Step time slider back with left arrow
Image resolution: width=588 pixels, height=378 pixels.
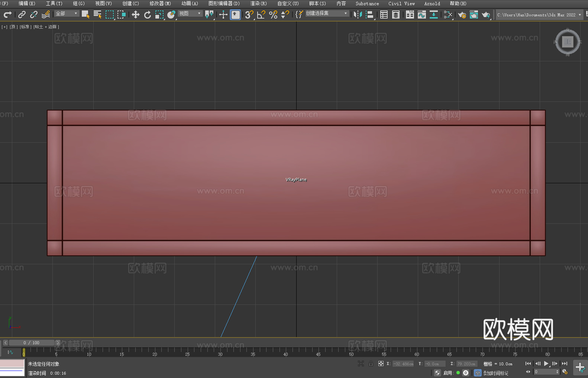point(6,343)
